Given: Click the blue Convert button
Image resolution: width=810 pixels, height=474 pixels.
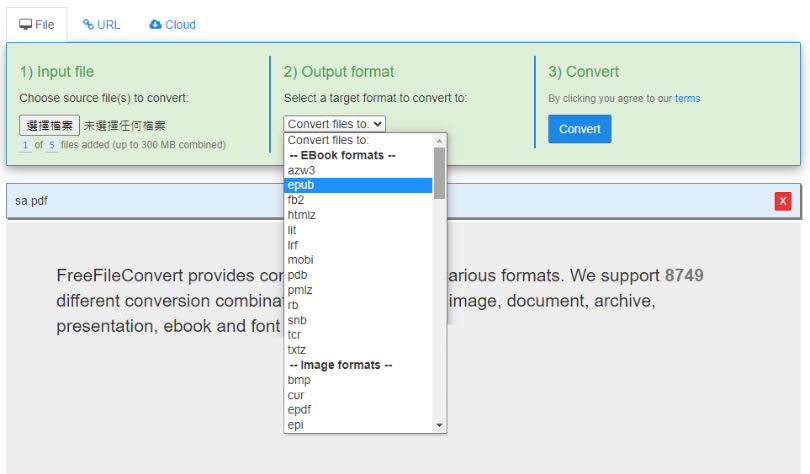Looking at the screenshot, I should [x=580, y=129].
